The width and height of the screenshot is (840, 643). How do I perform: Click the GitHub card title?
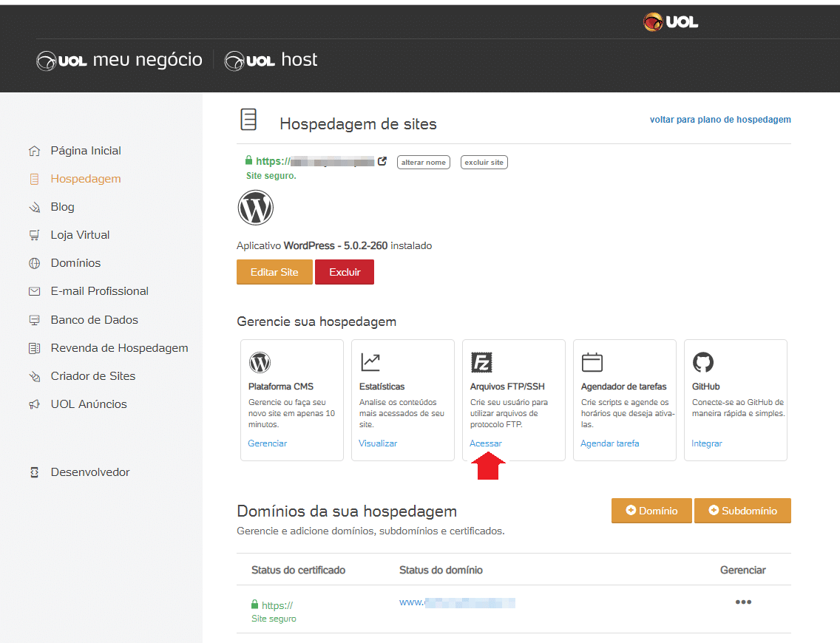tap(705, 387)
